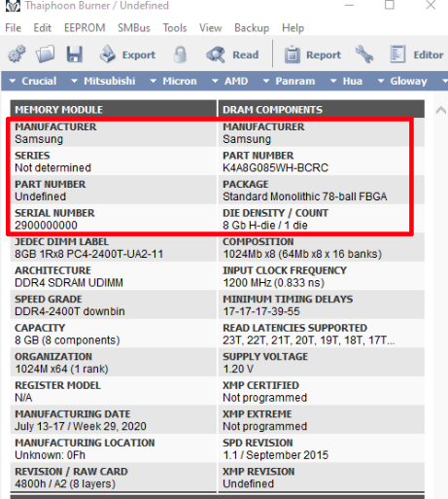Image resolution: width=448 pixels, height=499 pixels.
Task: Click the Read magnifier icon
Action: (216, 54)
